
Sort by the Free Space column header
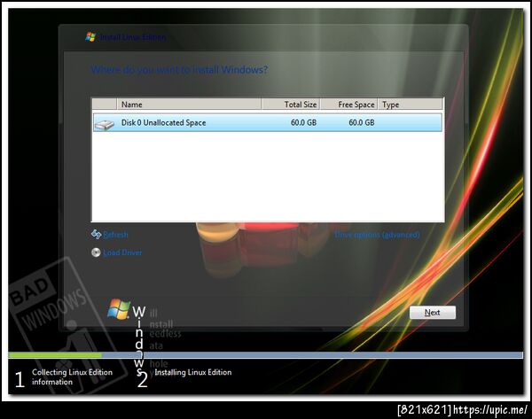click(348, 105)
